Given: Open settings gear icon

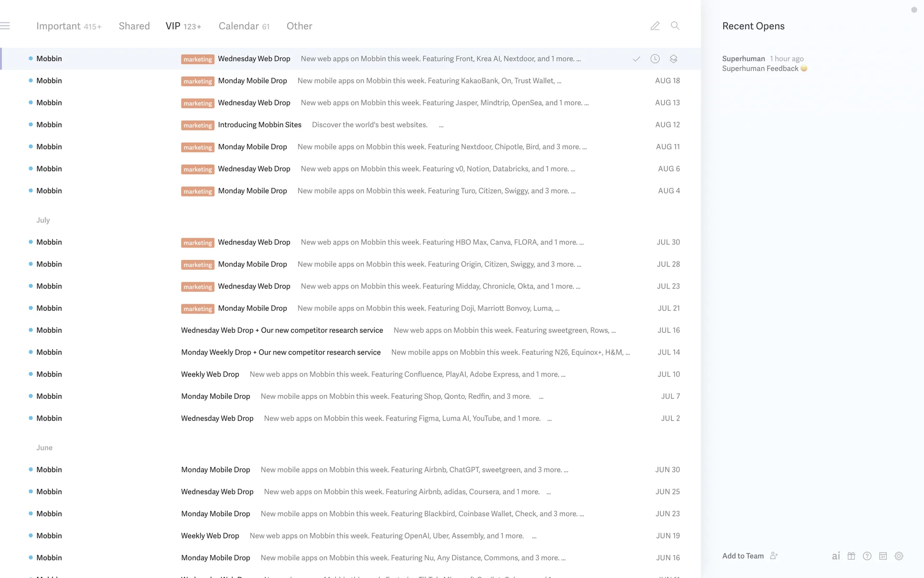Looking at the screenshot, I should (x=899, y=556).
